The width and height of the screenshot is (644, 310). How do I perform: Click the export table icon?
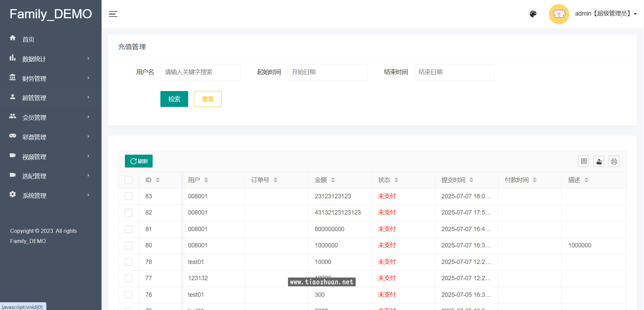tap(599, 161)
